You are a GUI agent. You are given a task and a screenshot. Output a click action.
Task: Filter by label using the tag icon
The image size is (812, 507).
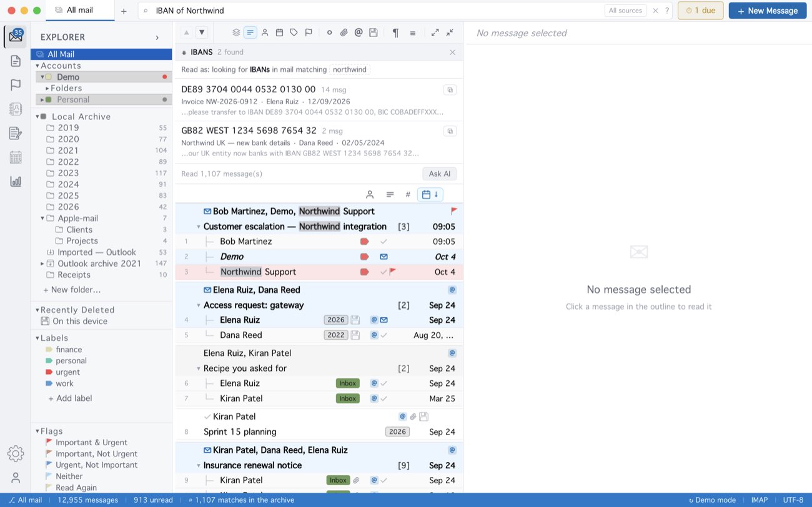click(x=294, y=32)
